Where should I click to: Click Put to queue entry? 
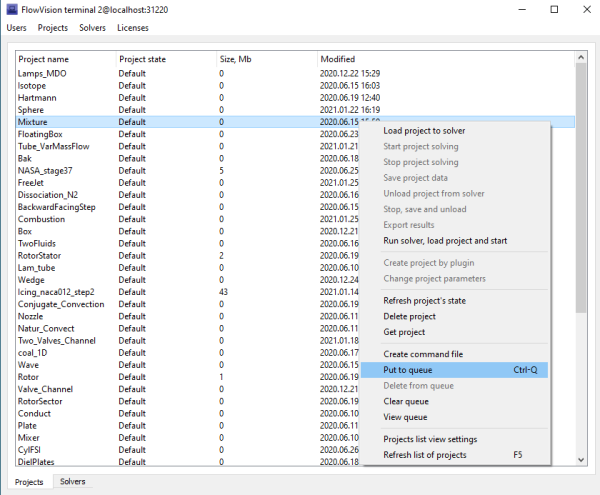[x=454, y=370]
